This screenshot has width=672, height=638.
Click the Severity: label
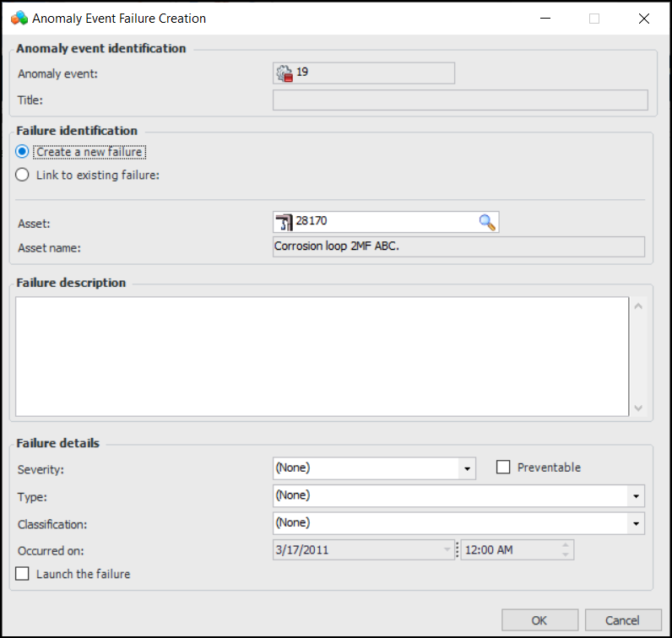pos(41,469)
